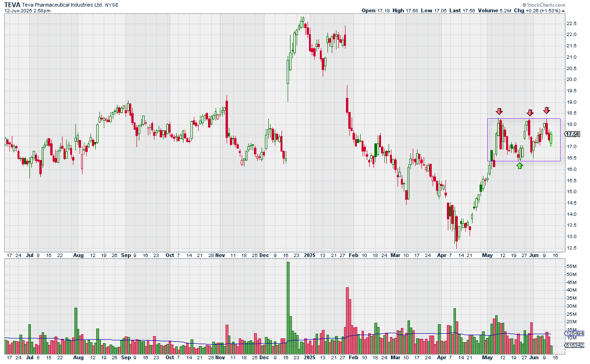Click Feb on the price panel's date axis

coord(354,256)
